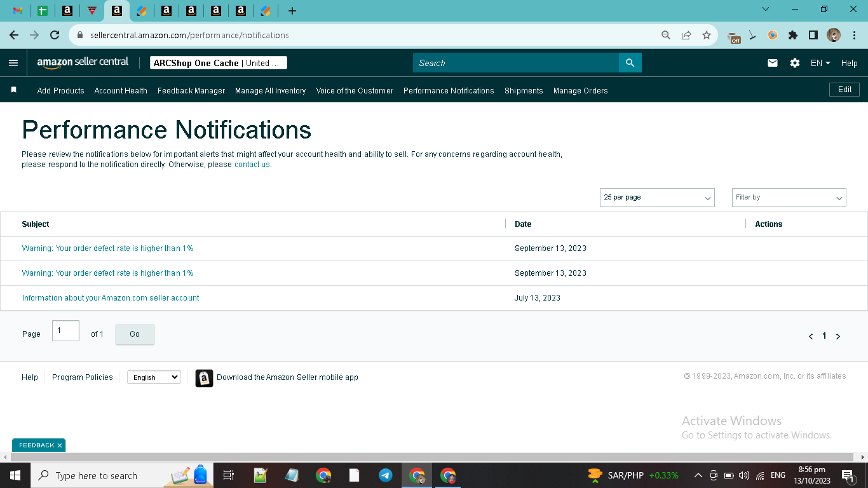Close the FEEDBACK tab

(x=60, y=445)
